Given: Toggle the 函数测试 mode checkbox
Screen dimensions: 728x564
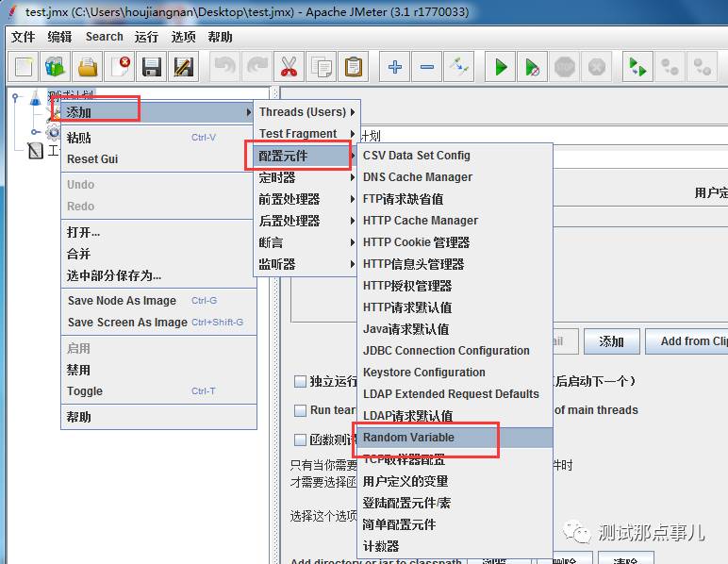Looking at the screenshot, I should (x=300, y=440).
